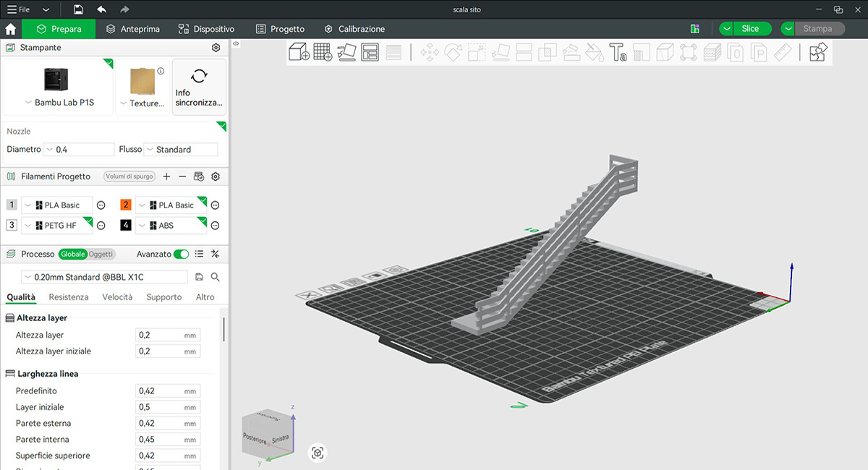Select the Oggetti process mode
The height and width of the screenshot is (470, 868).
point(101,254)
